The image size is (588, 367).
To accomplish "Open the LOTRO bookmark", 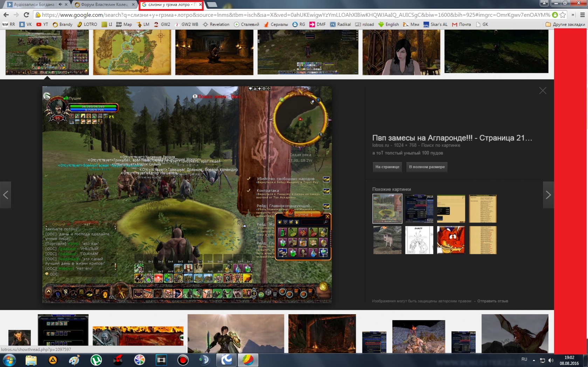I will coord(87,24).
